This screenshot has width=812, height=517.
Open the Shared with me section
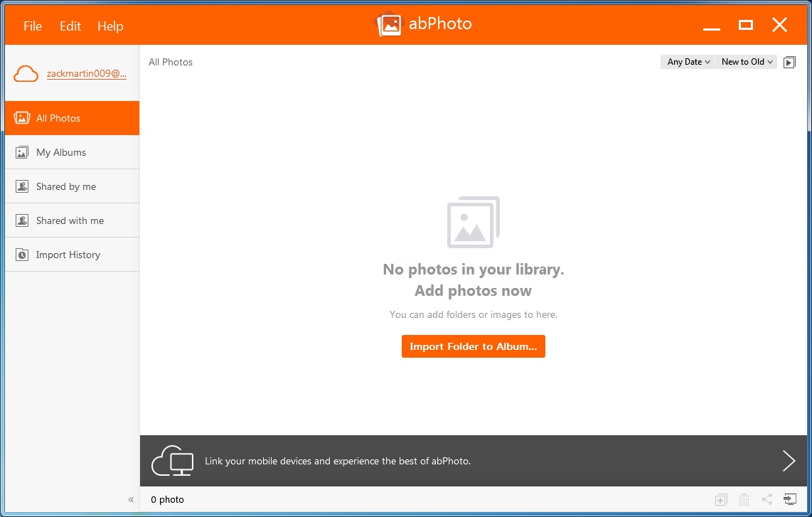point(72,220)
